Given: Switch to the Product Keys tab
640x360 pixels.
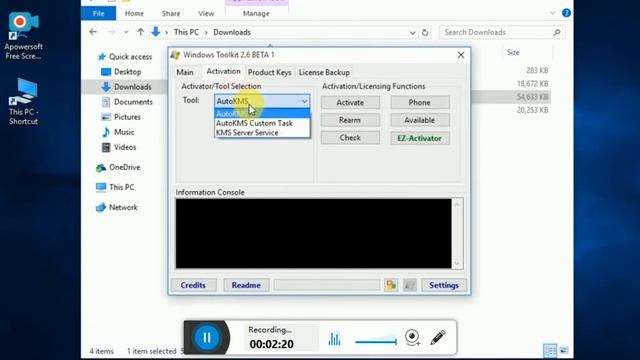Looking at the screenshot, I should [269, 72].
